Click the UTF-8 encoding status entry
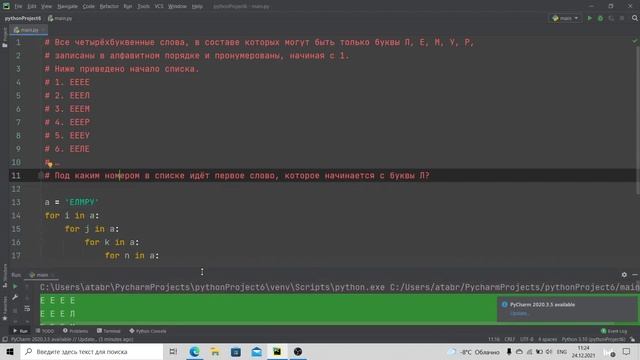The width and height of the screenshot is (640, 360). coord(526,339)
